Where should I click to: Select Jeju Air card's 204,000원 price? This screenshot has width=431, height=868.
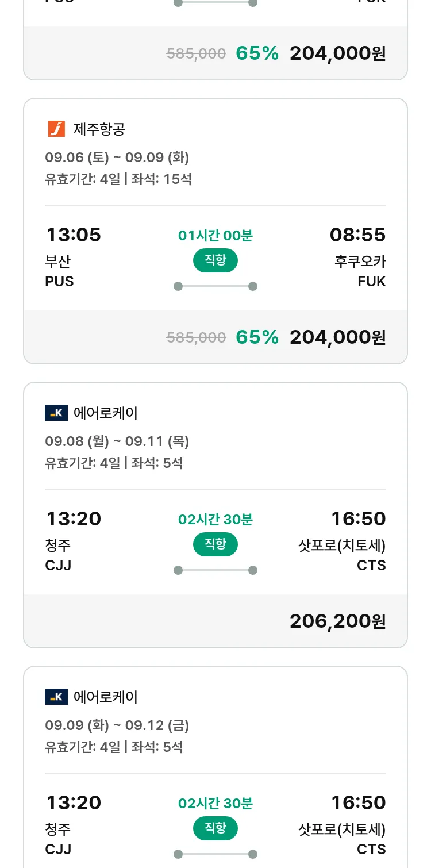click(337, 337)
